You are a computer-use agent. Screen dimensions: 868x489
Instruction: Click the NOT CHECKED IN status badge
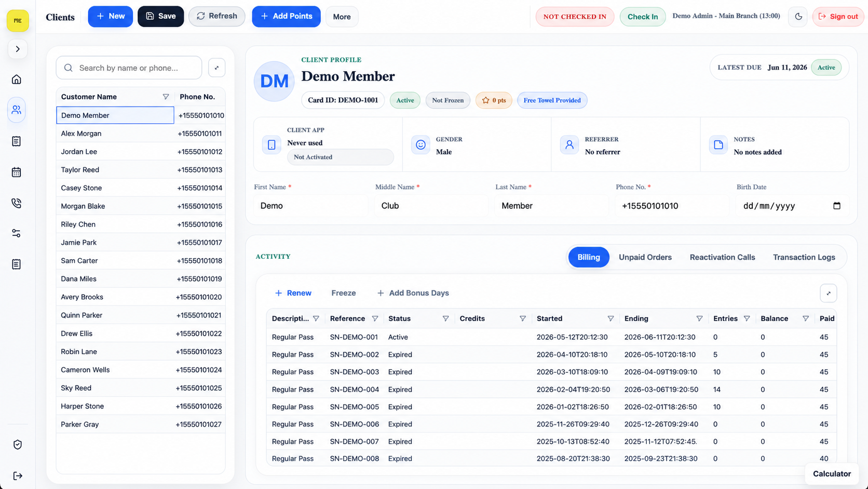coord(575,17)
